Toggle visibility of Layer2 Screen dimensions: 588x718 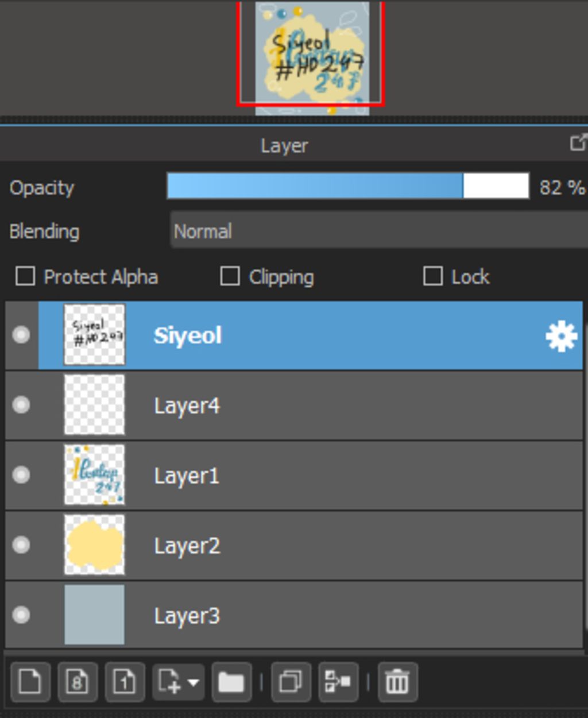21,545
